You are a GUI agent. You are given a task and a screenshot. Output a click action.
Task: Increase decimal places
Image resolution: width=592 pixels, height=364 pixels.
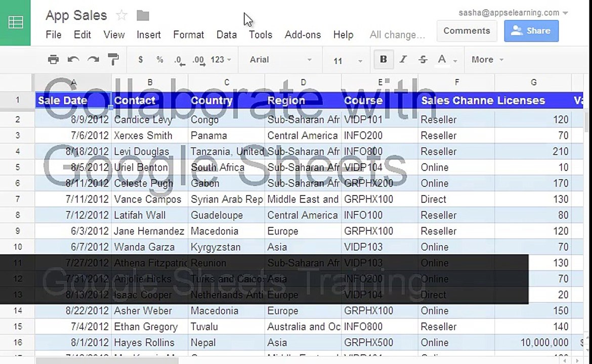tap(199, 60)
